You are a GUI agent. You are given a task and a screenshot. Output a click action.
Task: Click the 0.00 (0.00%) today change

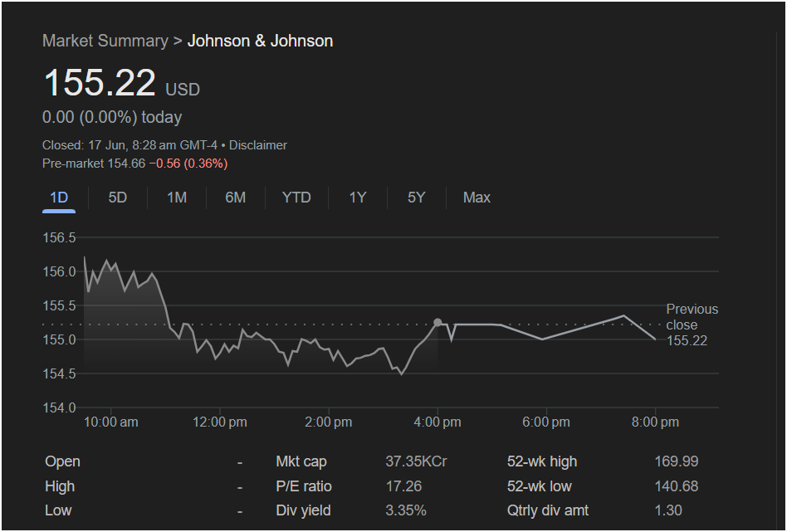(112, 117)
